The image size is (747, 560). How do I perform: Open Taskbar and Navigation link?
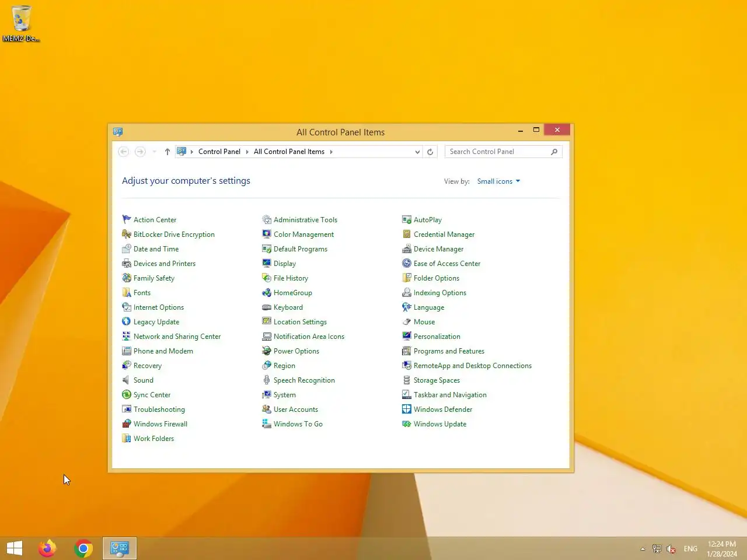450,395
